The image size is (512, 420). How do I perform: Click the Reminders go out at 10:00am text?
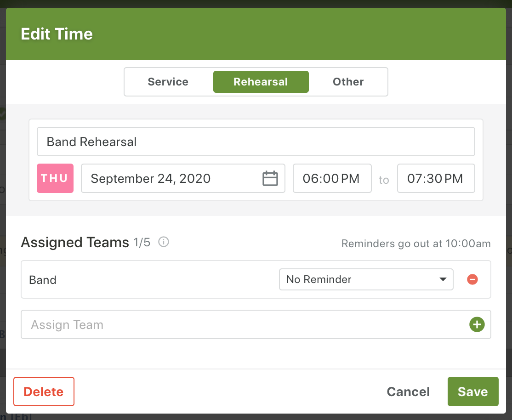(x=415, y=244)
